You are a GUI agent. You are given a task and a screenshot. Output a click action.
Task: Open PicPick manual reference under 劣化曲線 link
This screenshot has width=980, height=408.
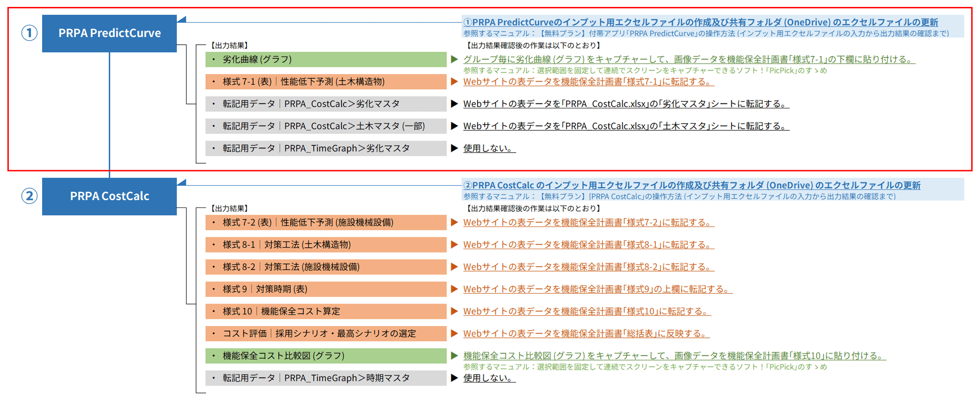coord(645,71)
